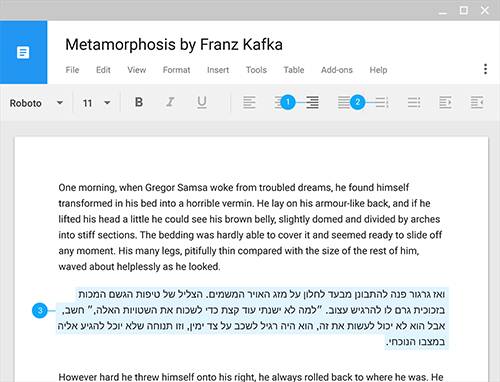The height and width of the screenshot is (382, 500).
Task: Click the bulleted list icon
Action: coord(414,102)
